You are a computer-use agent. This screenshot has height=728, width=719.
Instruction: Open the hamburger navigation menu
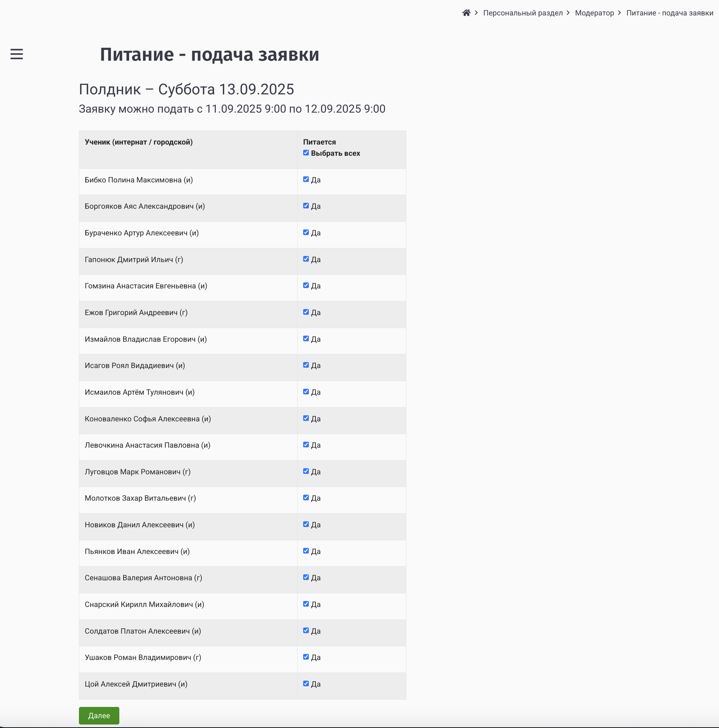(x=16, y=54)
